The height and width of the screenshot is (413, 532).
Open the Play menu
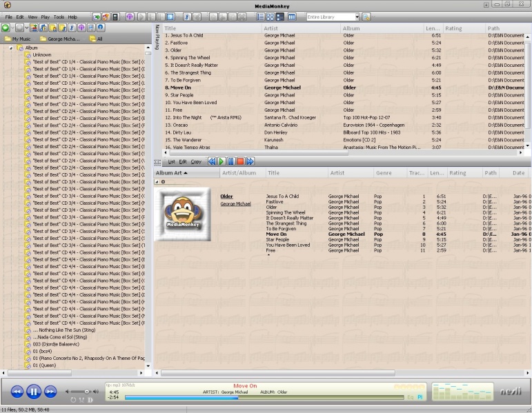45,17
